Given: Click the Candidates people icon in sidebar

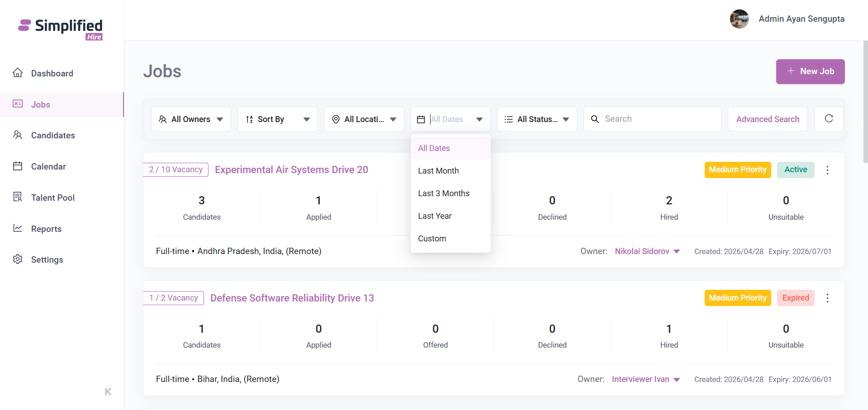Looking at the screenshot, I should pos(18,135).
